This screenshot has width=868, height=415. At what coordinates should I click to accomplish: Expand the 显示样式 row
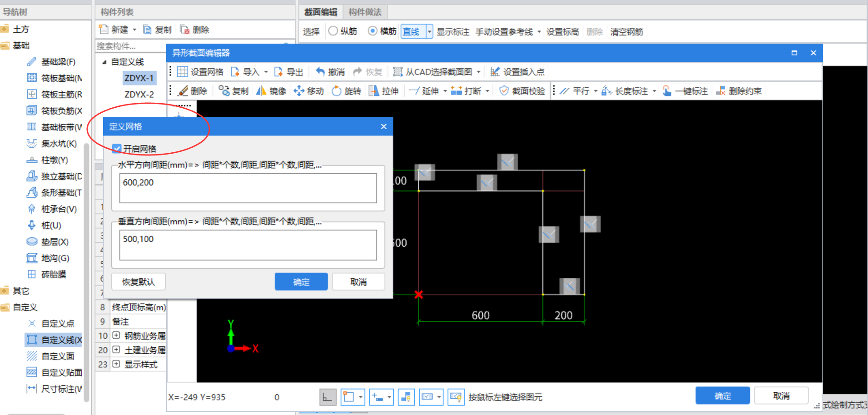116,364
